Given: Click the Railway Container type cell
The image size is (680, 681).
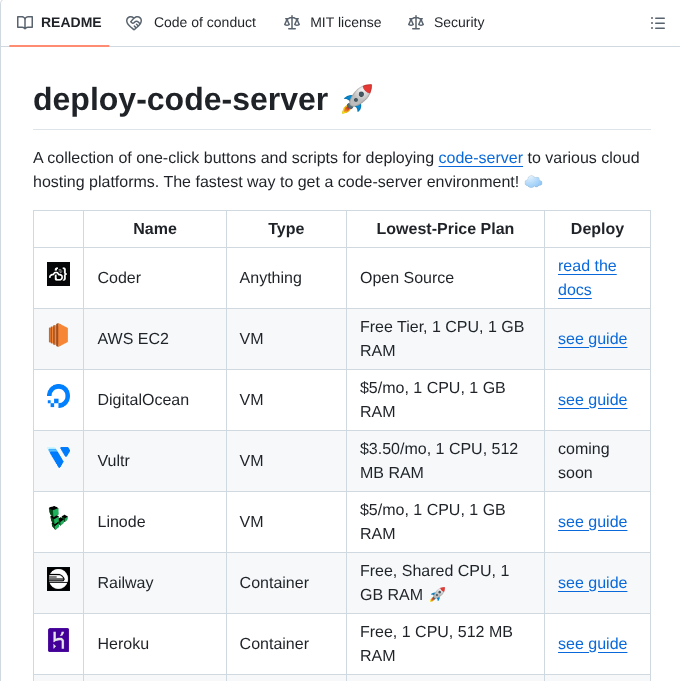Looking at the screenshot, I should 286,583.
